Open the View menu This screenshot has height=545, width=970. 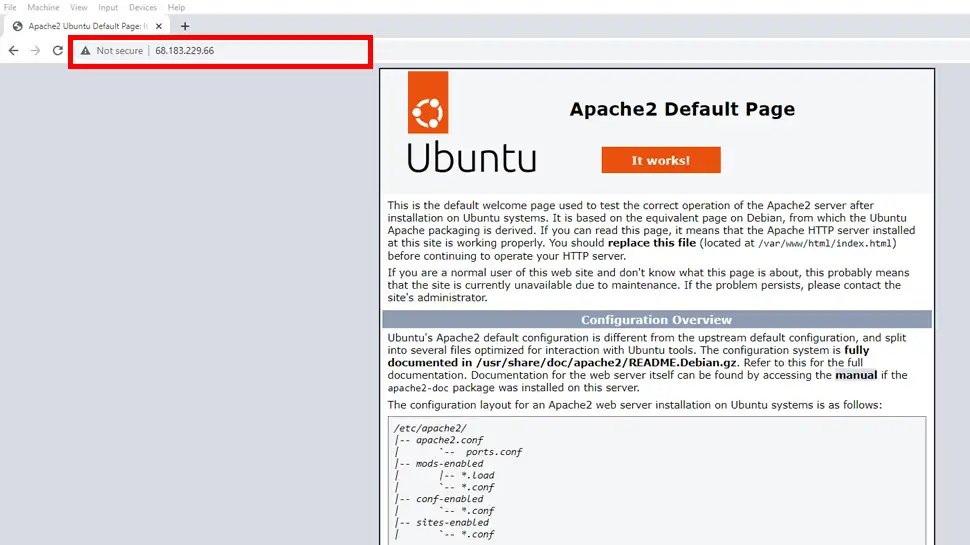pyautogui.click(x=79, y=7)
